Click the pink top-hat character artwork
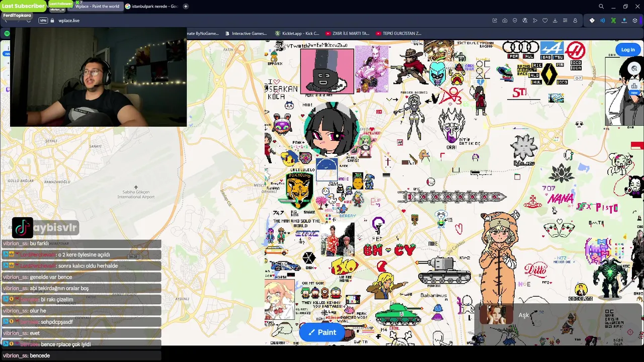This screenshot has height=362, width=644. click(327, 71)
